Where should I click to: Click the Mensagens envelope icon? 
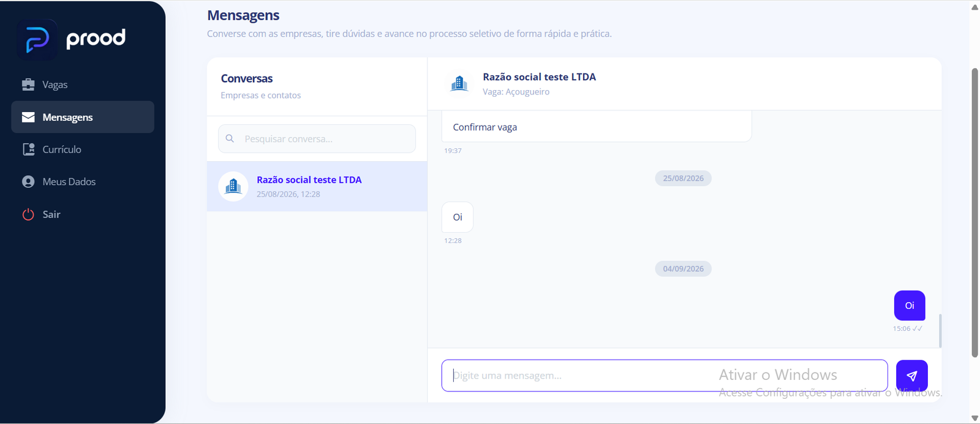(x=28, y=117)
